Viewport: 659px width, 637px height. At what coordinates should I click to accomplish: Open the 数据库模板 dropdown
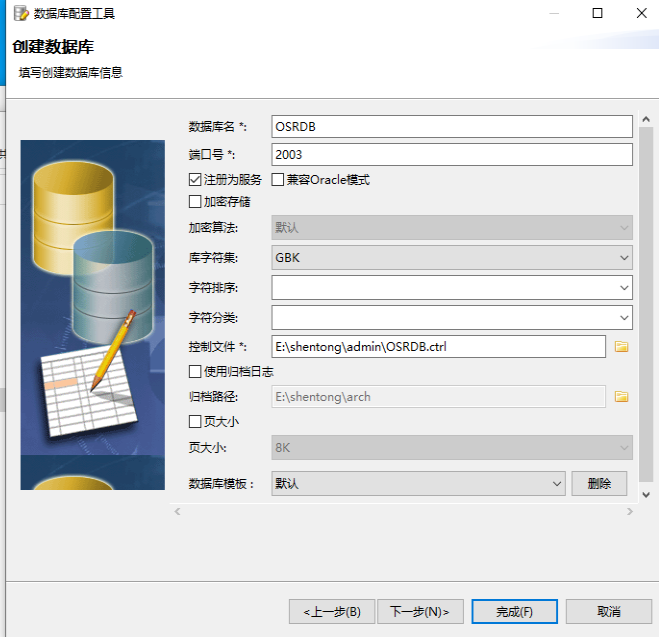[x=418, y=483]
